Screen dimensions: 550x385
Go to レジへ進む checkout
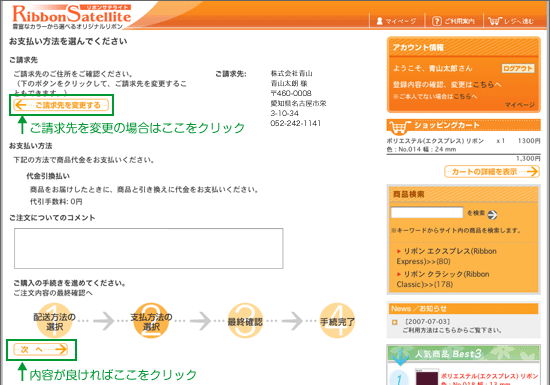click(x=511, y=21)
